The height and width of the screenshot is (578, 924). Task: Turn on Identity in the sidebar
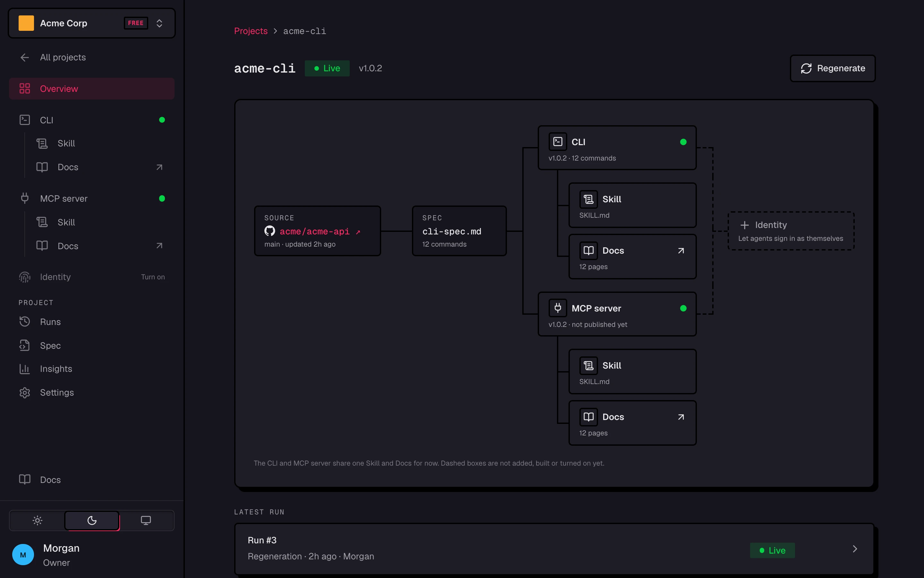pyautogui.click(x=153, y=277)
